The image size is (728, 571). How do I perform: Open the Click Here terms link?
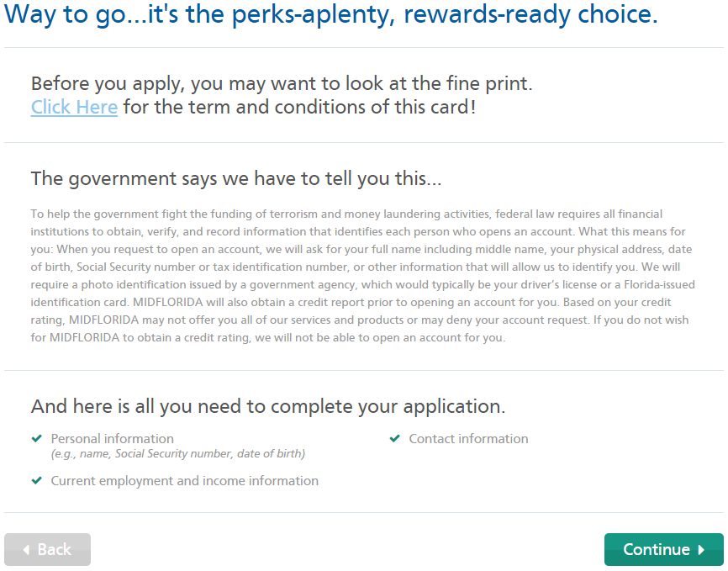(74, 108)
